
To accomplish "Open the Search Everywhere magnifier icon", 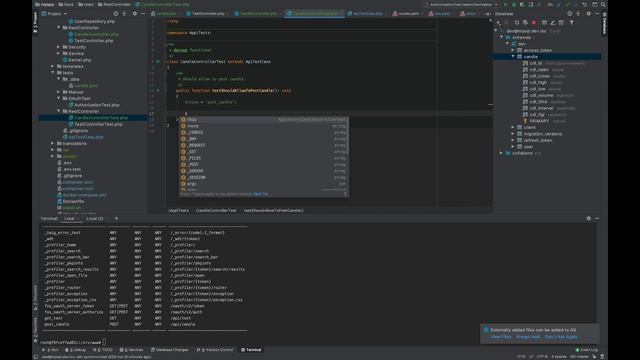I will (x=603, y=4).
